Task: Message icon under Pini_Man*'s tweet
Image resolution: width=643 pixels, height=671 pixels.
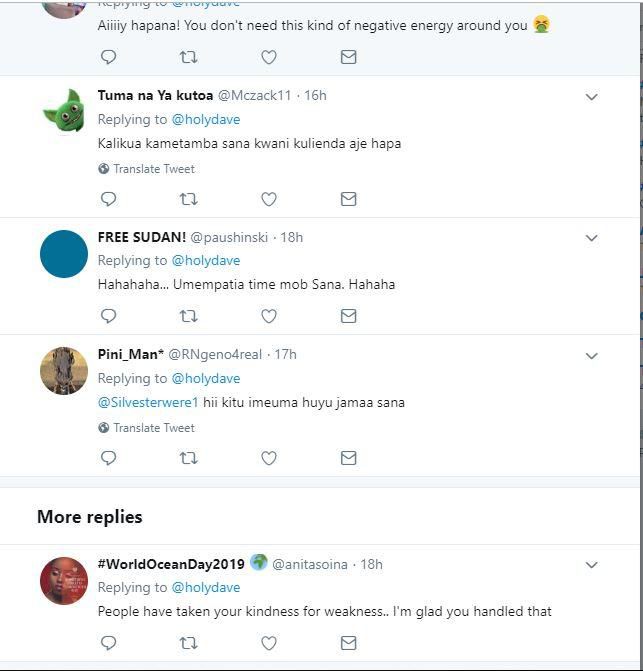Action: [x=348, y=458]
